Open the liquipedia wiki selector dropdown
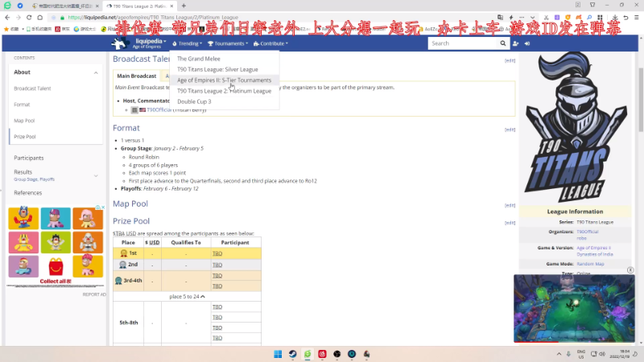Screen dimensions: 644x362 pos(151,43)
